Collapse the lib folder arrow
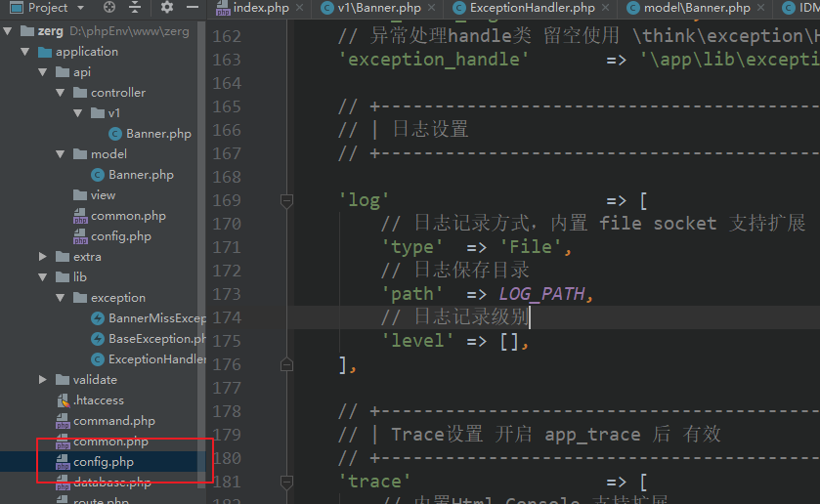This screenshot has height=504, width=820. click(x=43, y=277)
